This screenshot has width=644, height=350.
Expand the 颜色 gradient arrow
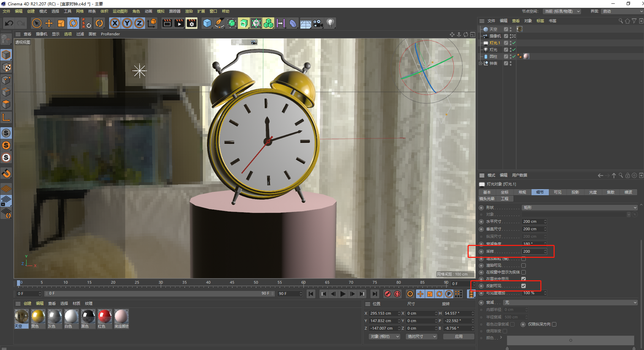[501, 338]
